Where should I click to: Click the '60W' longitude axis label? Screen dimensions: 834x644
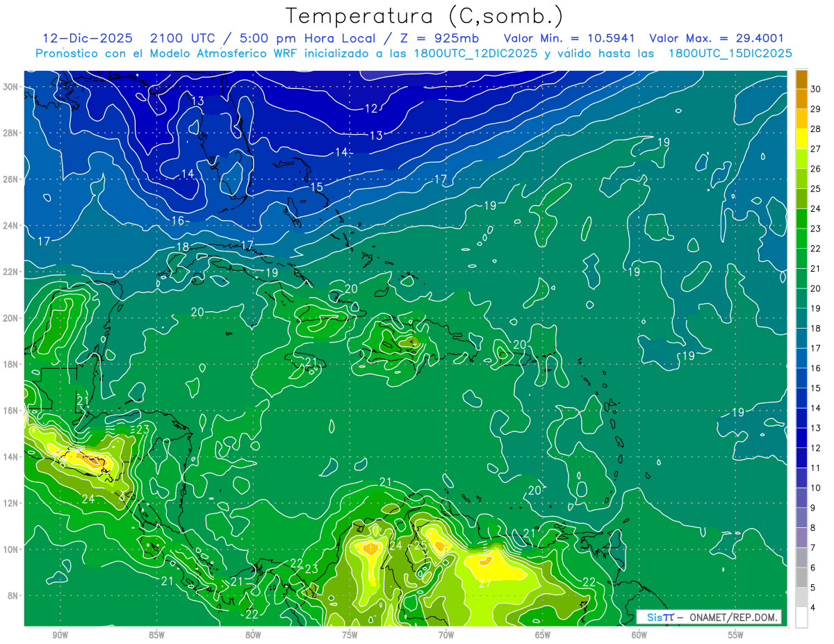(x=639, y=634)
